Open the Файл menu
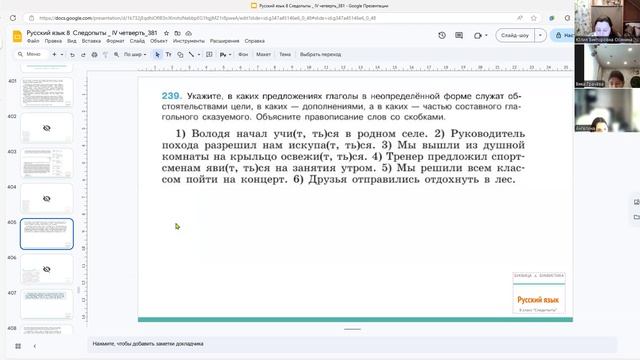This screenshot has height=360, width=640. (33, 41)
